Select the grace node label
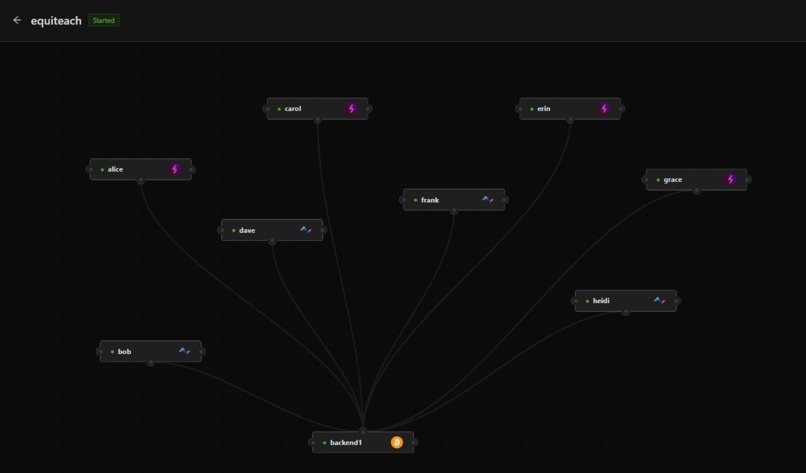 [672, 179]
